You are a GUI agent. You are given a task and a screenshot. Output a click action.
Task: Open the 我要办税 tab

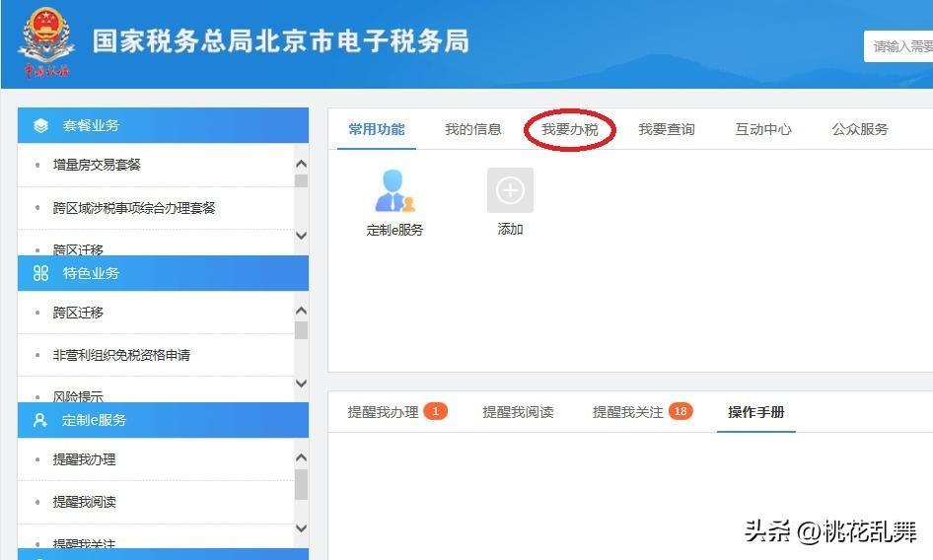pos(569,129)
